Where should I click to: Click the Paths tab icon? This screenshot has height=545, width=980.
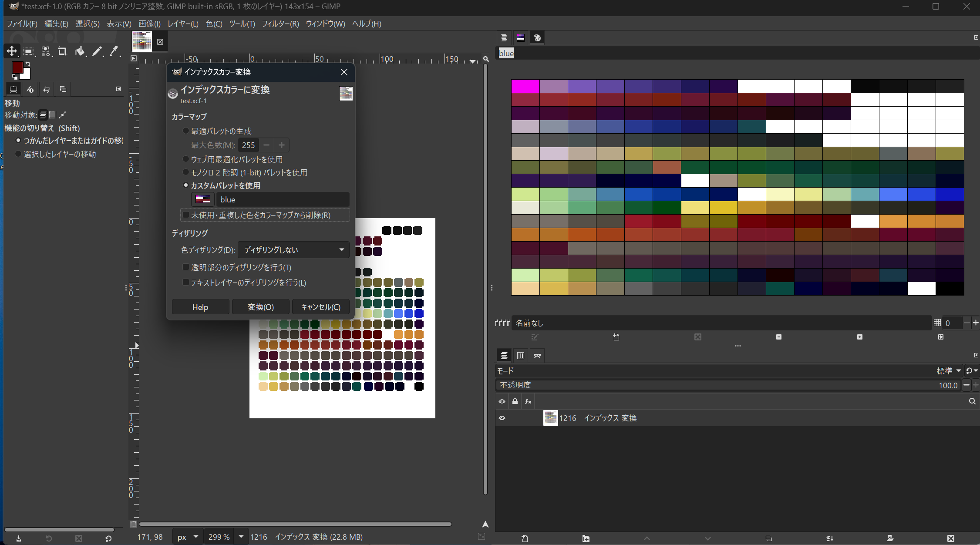pos(537,356)
